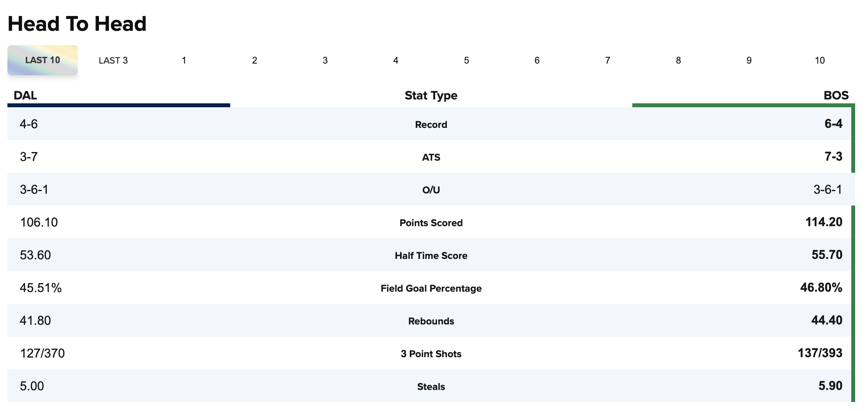
Task: Click the Steals stat label
Action: pyautogui.click(x=431, y=387)
